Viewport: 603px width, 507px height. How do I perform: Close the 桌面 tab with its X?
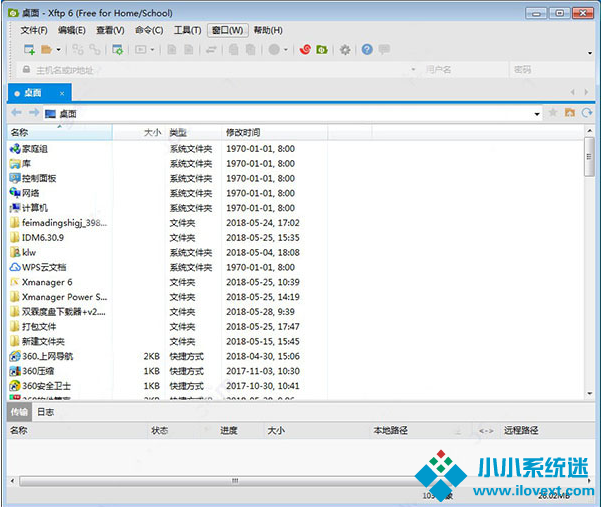tap(62, 93)
